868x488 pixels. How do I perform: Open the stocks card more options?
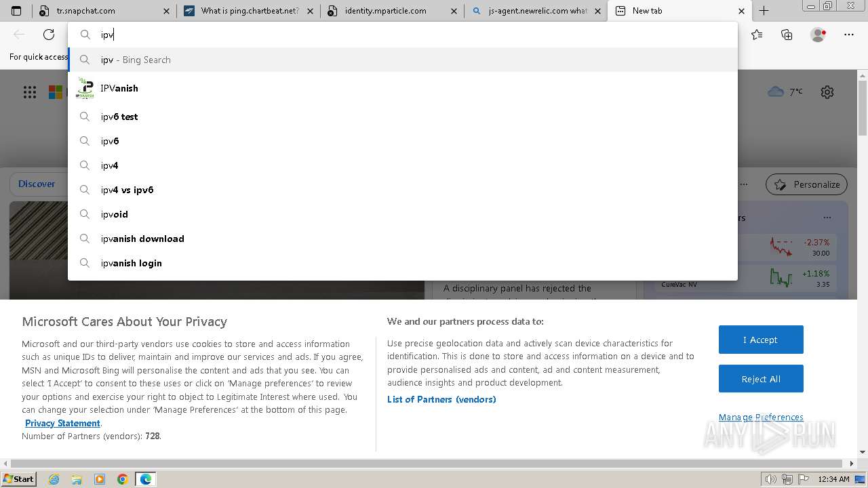(x=827, y=218)
